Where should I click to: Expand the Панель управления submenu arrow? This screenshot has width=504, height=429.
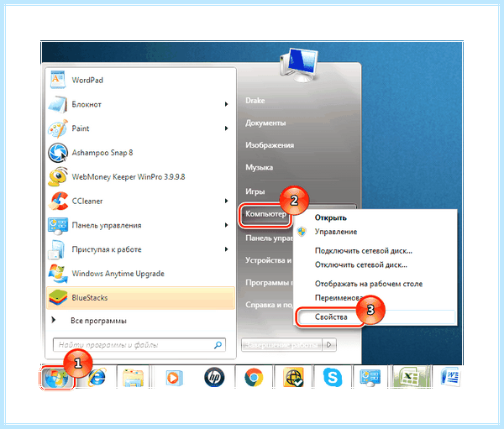(x=226, y=225)
